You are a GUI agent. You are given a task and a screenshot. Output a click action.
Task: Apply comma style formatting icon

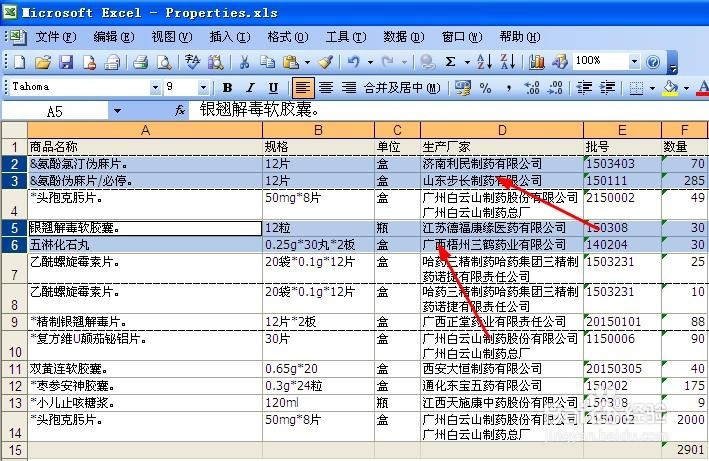[x=508, y=88]
